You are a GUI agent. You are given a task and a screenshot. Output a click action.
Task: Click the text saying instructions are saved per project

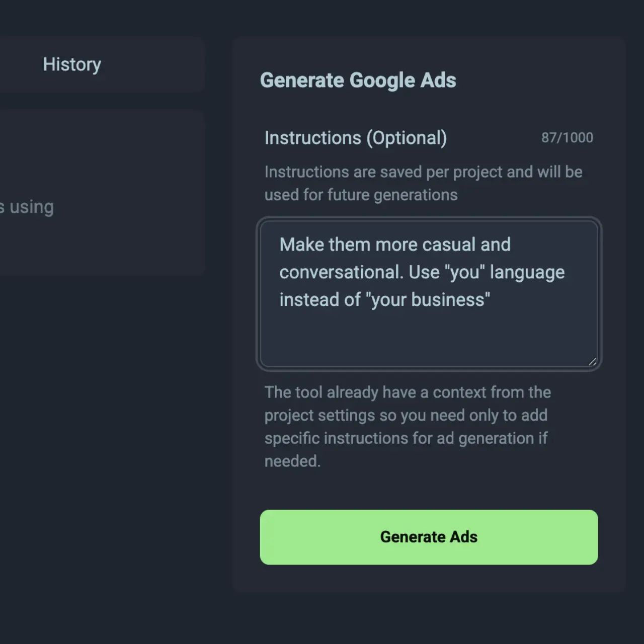pyautogui.click(x=423, y=183)
